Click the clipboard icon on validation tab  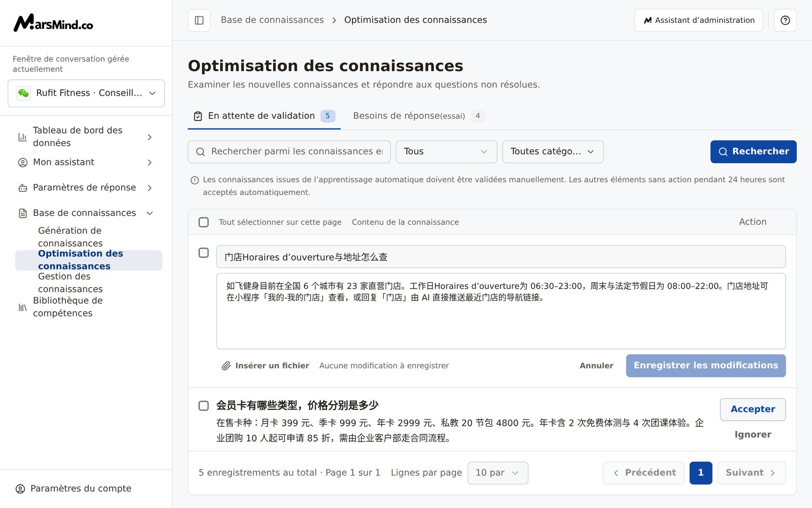click(x=198, y=116)
